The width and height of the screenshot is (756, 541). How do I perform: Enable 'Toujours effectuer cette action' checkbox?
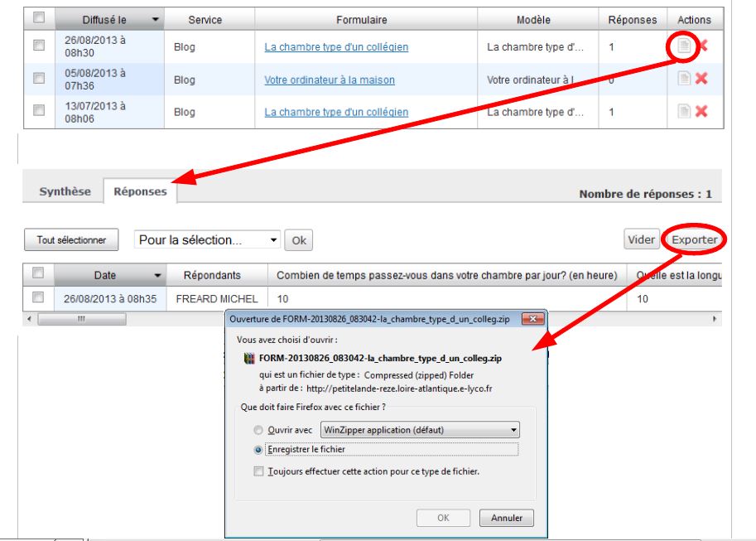pos(259,471)
